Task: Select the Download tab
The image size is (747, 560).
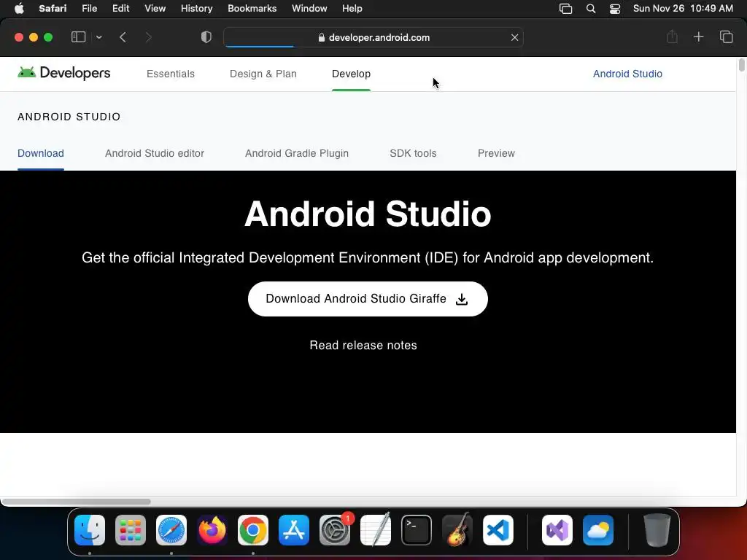Action: coord(41,153)
